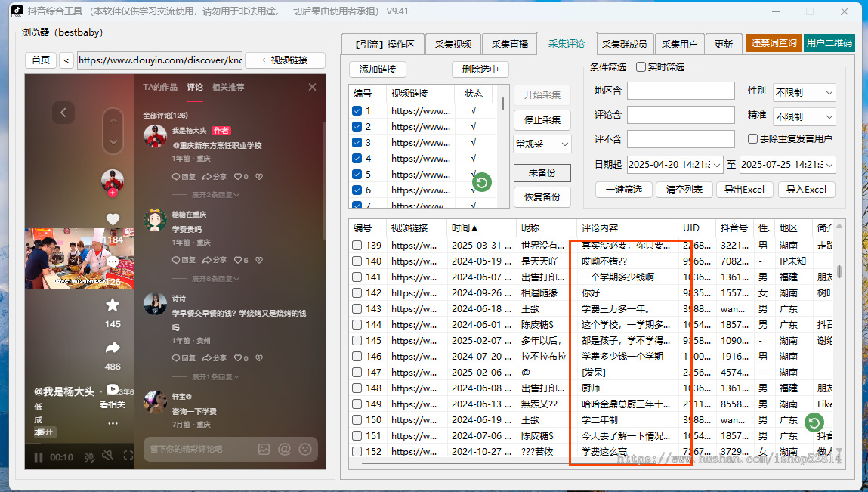The height and width of the screenshot is (492, 868).
Task: Check the result row 148 checkbox
Action: tap(357, 388)
